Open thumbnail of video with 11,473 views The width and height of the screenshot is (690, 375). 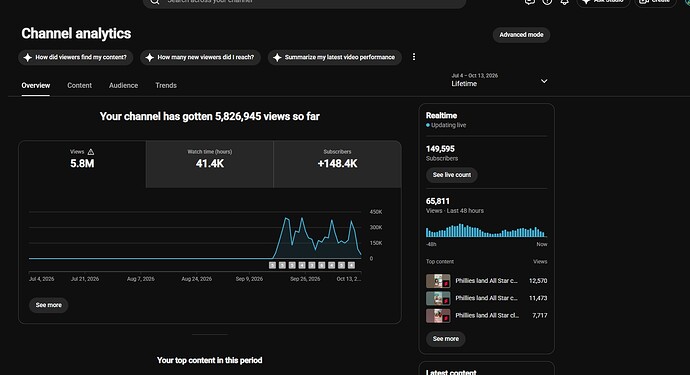click(x=438, y=298)
